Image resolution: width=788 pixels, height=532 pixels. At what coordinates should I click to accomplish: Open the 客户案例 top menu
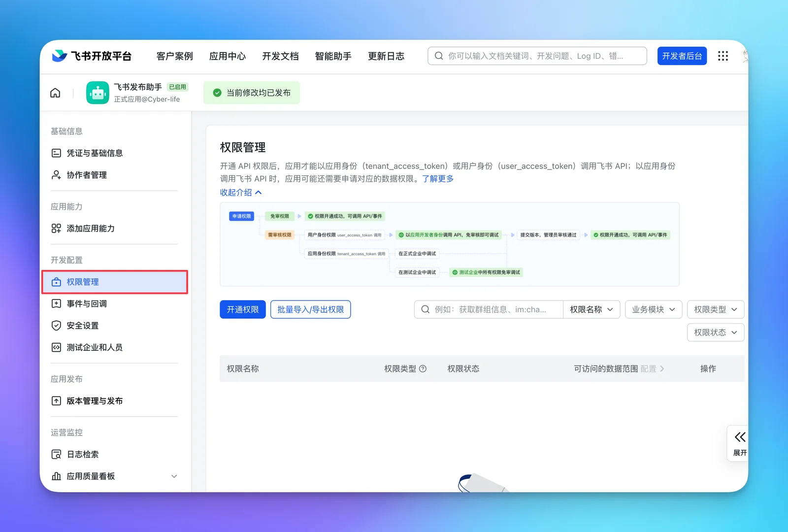tap(175, 56)
